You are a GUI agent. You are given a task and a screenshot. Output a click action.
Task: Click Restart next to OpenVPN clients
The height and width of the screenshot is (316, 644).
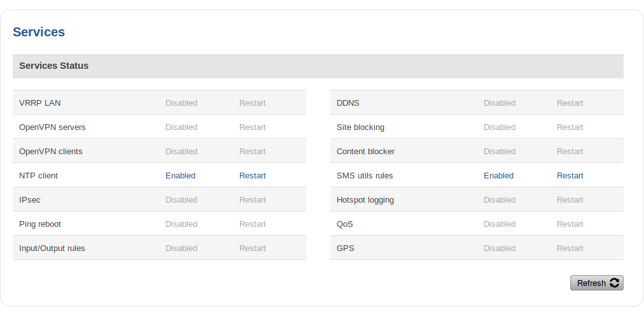click(253, 152)
